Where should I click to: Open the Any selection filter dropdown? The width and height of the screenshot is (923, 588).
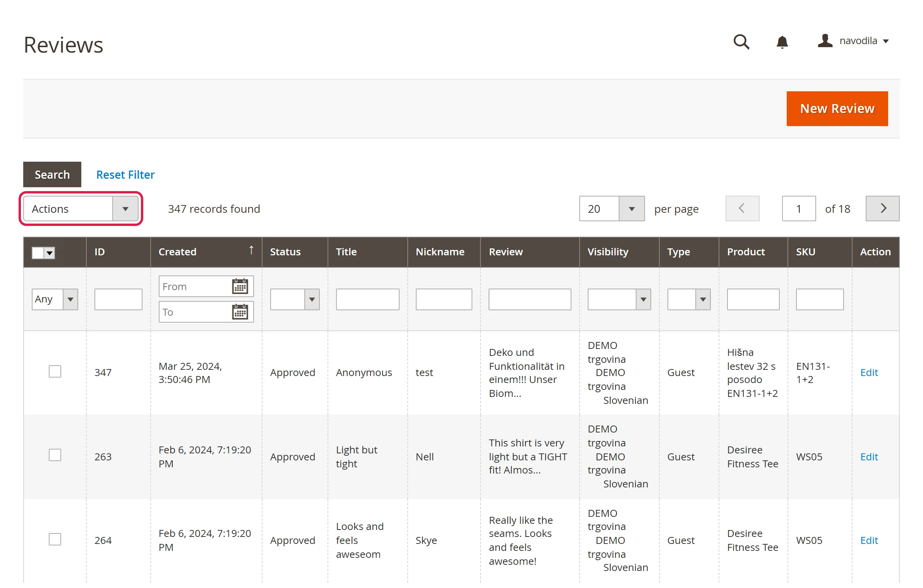[55, 299]
